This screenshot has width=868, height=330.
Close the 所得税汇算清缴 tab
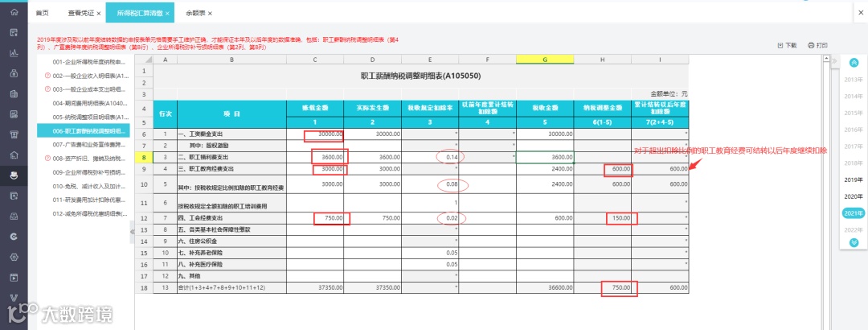pos(167,13)
